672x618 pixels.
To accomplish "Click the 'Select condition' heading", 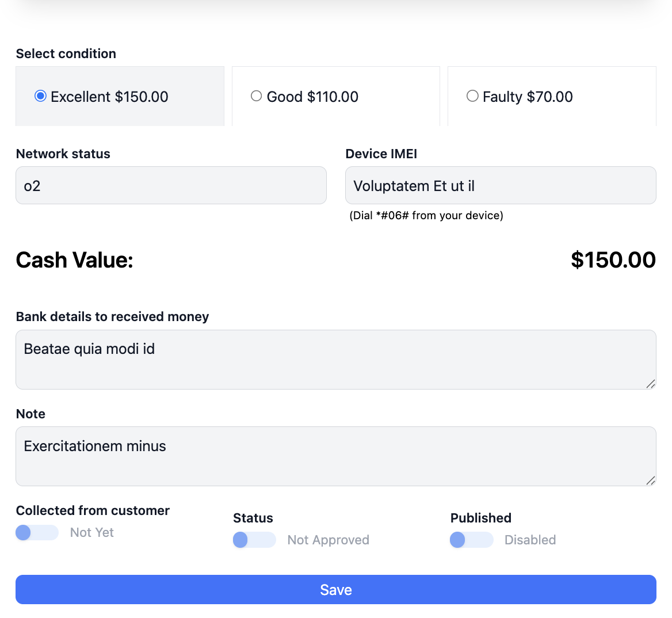I will [66, 54].
